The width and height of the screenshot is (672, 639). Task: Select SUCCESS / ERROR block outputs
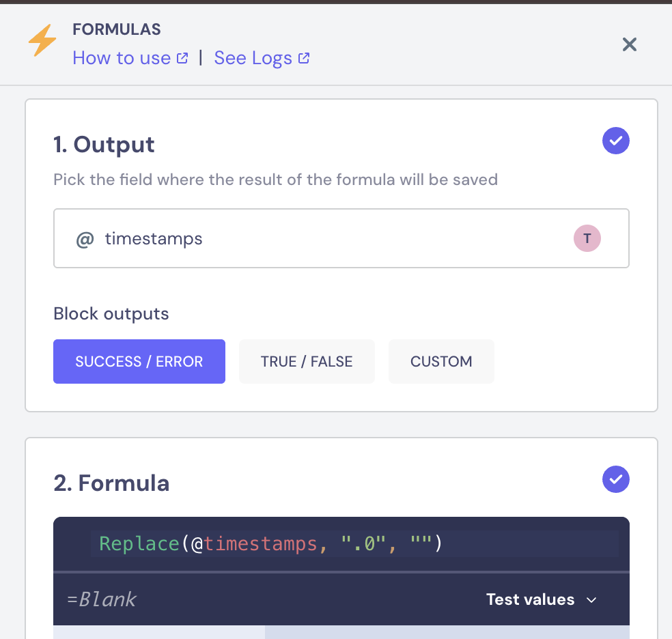point(139,361)
